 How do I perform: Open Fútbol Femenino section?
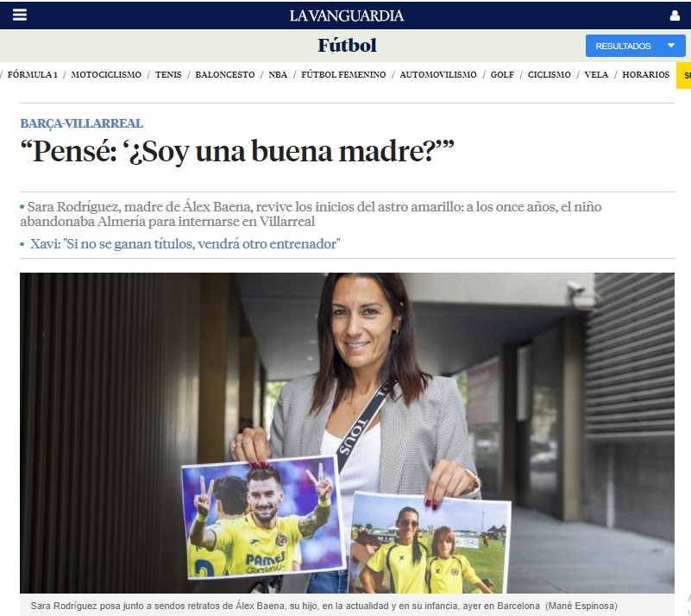343,74
